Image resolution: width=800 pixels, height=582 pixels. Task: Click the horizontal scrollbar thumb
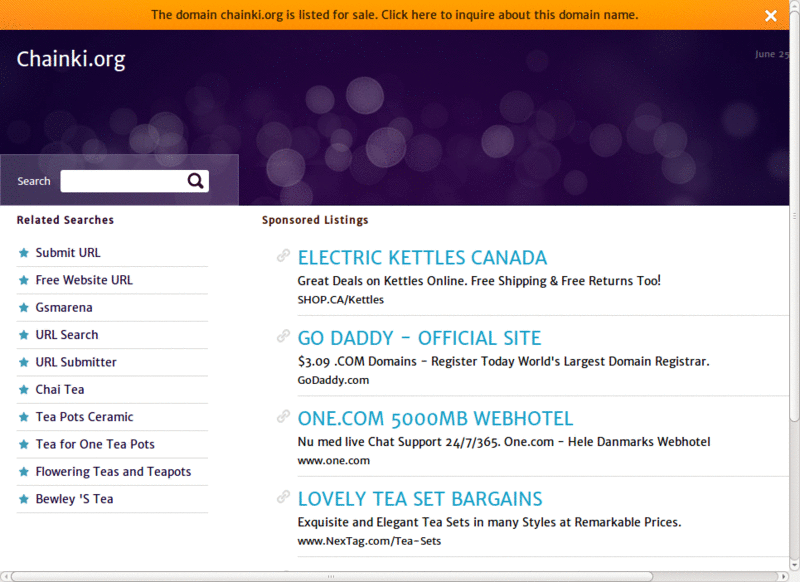[x=332, y=576]
